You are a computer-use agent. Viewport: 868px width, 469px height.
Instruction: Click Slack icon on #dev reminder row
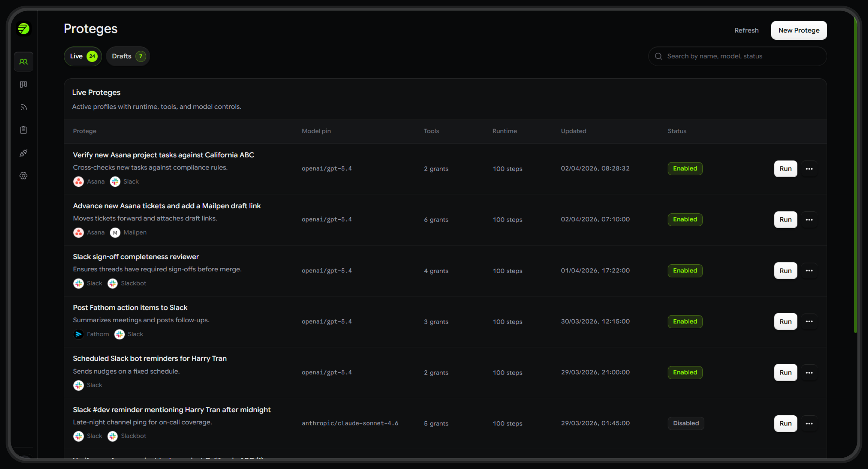(x=78, y=436)
